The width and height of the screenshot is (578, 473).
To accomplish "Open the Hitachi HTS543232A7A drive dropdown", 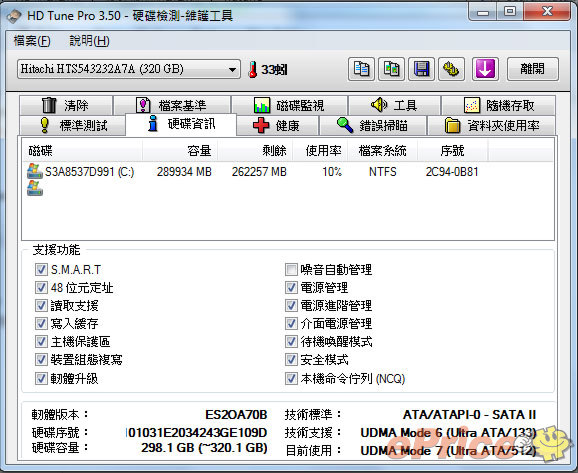I will click(129, 69).
